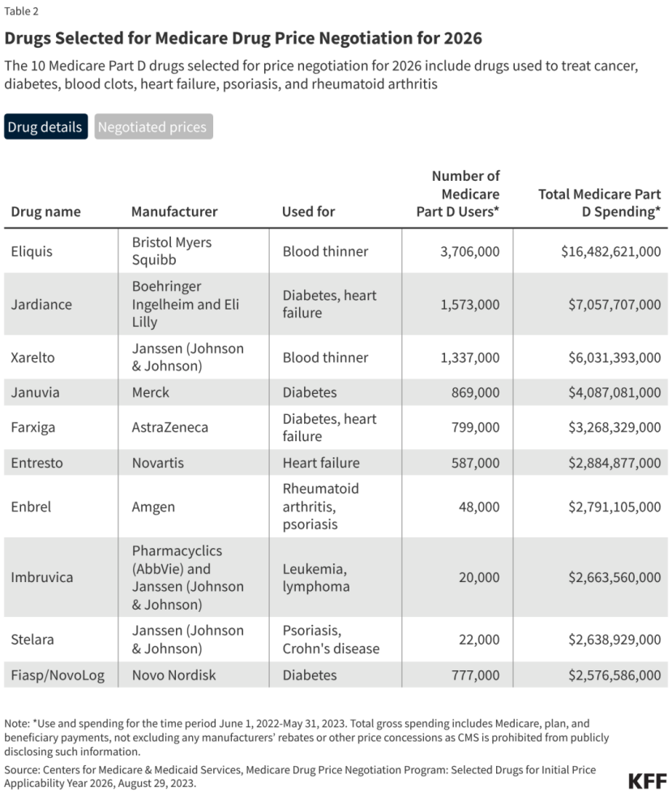Select the Xarelto drug name cell
Screen dimensions: 672x796
[x=33, y=357]
